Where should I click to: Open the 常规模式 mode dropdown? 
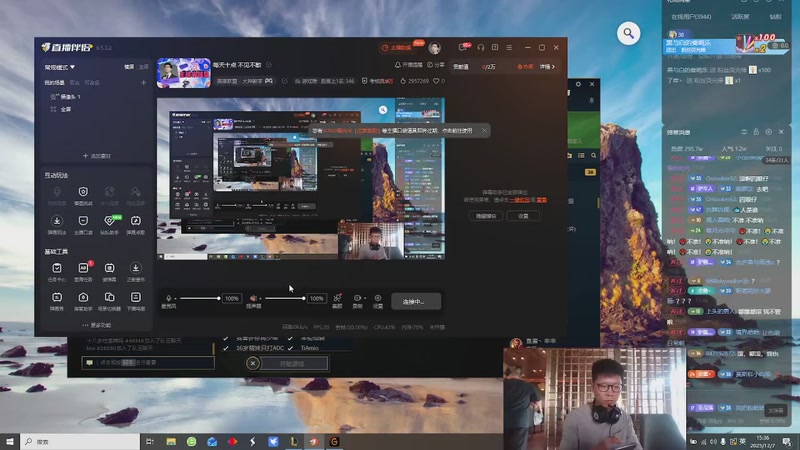[x=59, y=67]
